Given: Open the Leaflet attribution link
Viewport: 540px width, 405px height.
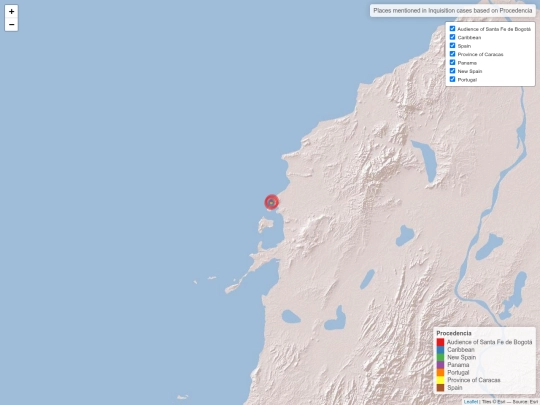Looking at the screenshot, I should tap(470, 402).
